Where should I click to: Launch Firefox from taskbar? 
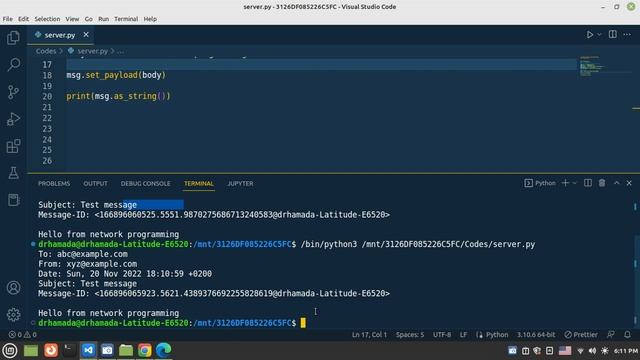pyautogui.click(x=51, y=350)
